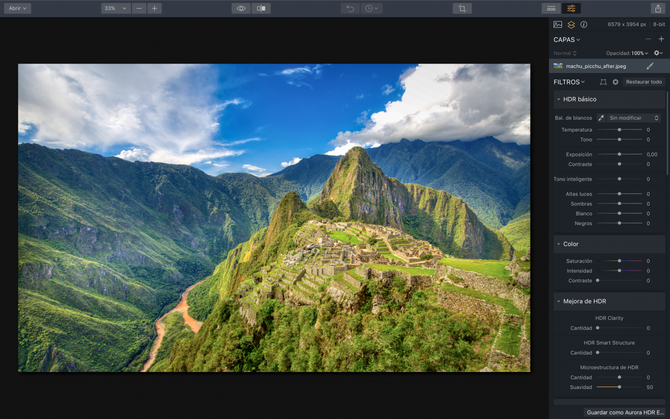Show the histogram panel icon
670x419 pixels.
coord(558,24)
